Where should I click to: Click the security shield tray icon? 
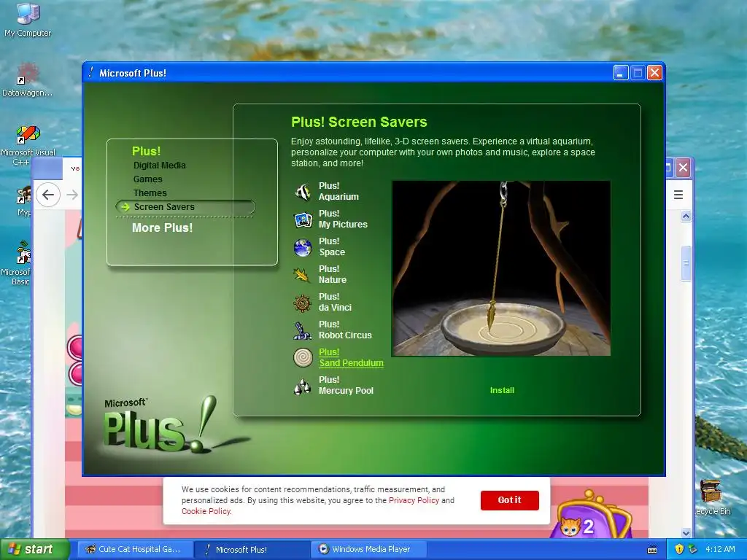tap(679, 549)
